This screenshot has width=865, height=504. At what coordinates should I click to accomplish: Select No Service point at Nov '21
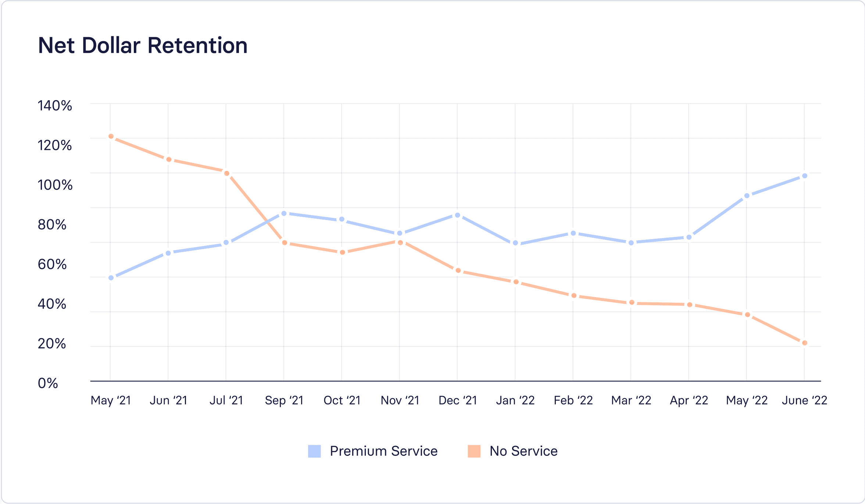point(400,242)
